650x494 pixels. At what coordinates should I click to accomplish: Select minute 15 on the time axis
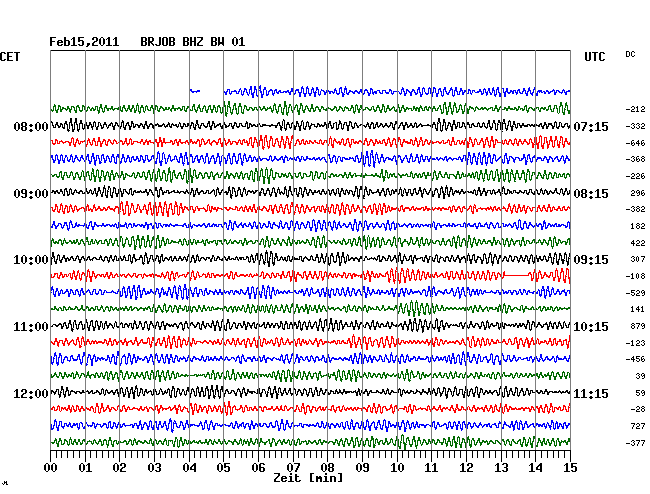[570, 468]
